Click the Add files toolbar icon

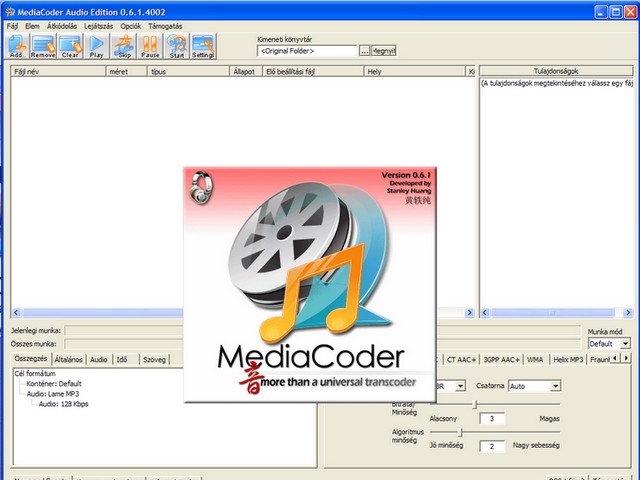pos(18,47)
